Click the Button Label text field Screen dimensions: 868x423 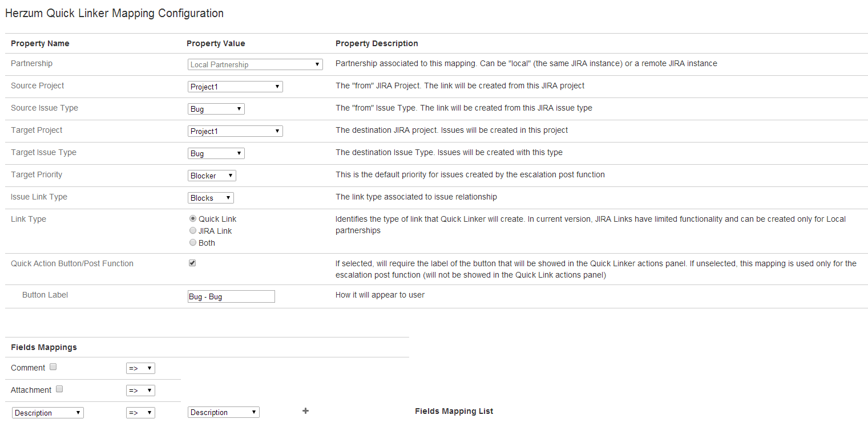click(231, 296)
